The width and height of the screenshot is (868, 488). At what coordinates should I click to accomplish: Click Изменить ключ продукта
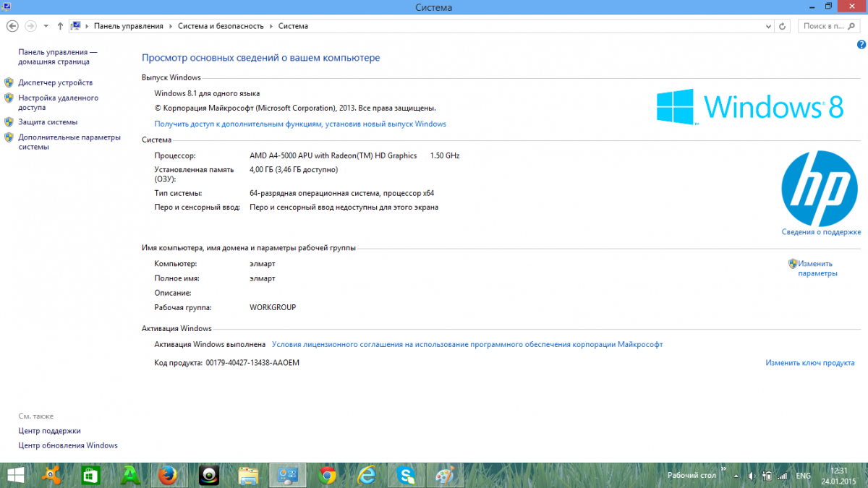point(810,363)
